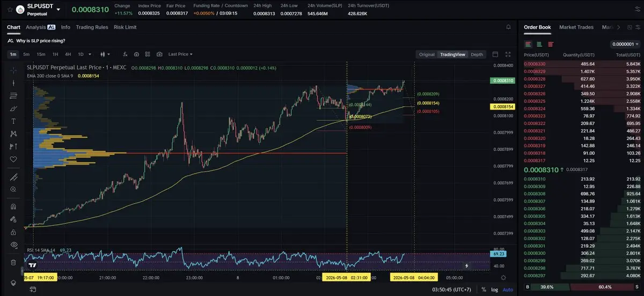Open the Trading Rules tab
Screen dimensions: 644x296
(x=92, y=27)
